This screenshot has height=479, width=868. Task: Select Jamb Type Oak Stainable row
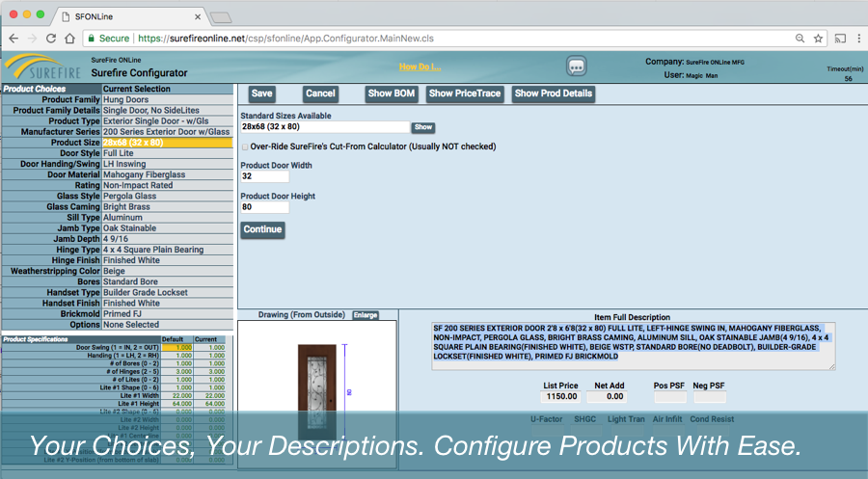[x=118, y=227]
